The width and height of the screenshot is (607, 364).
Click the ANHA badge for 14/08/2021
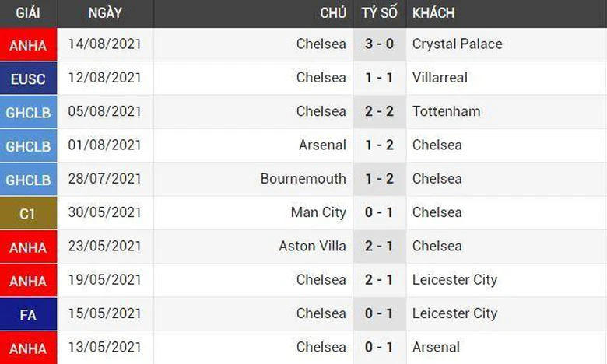[x=28, y=45]
